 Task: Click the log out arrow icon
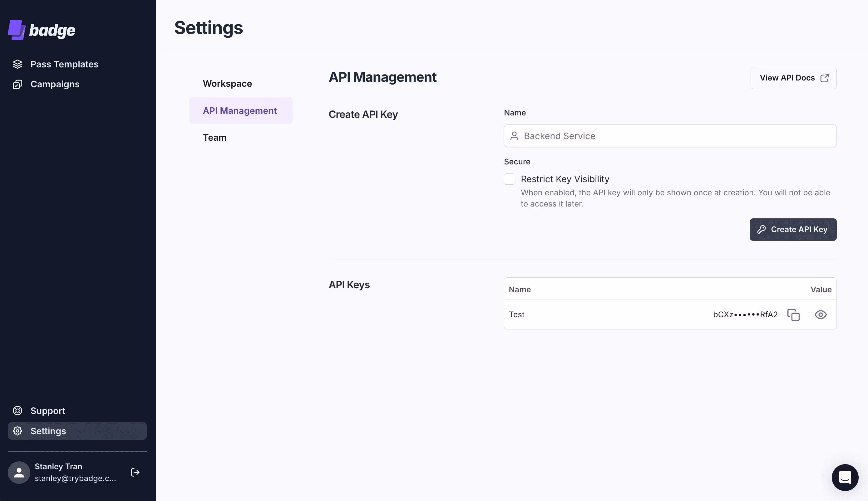point(135,472)
